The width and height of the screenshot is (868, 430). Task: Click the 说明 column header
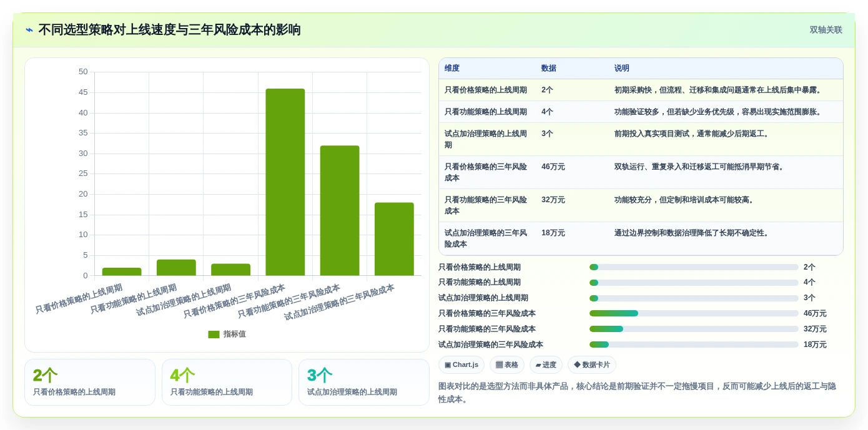[x=622, y=69]
